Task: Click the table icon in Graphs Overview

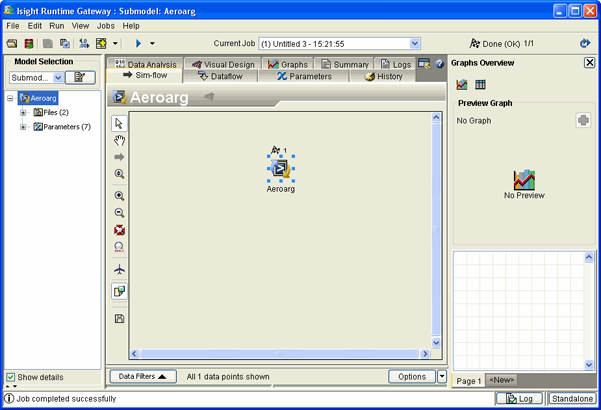Action: (x=480, y=84)
